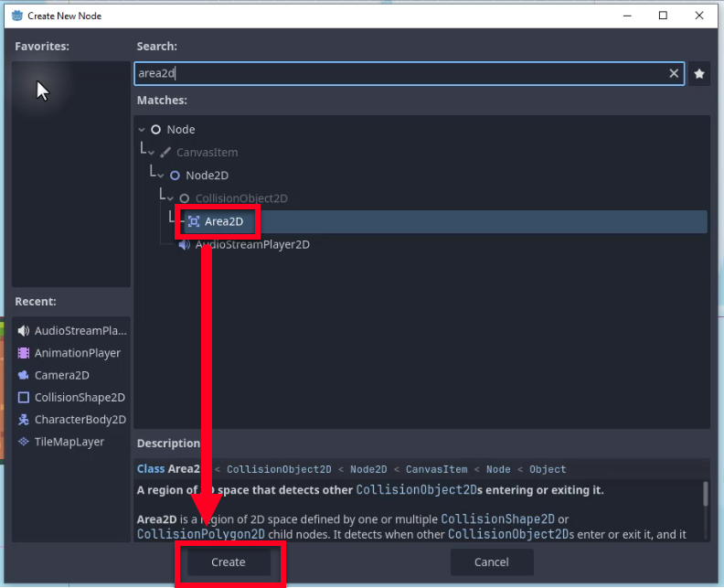The width and height of the screenshot is (724, 588).
Task: Open CanvasItem link in class hierarchy
Action: point(436,469)
